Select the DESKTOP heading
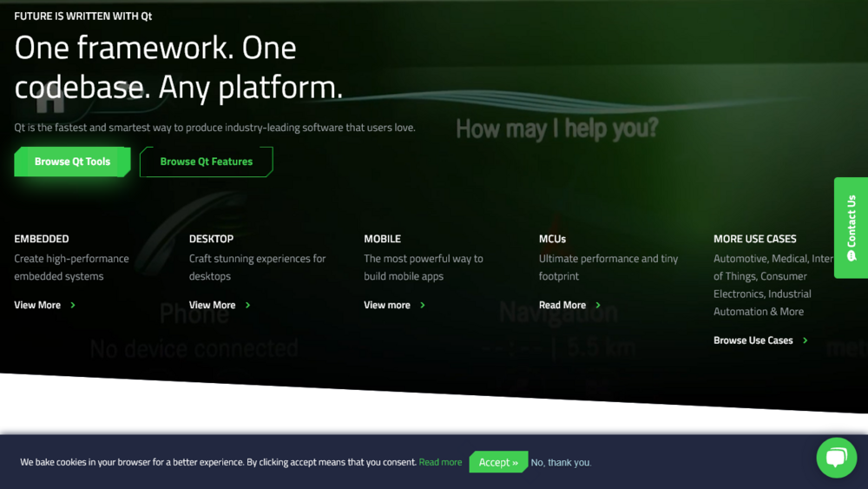The image size is (868, 489). click(212, 239)
